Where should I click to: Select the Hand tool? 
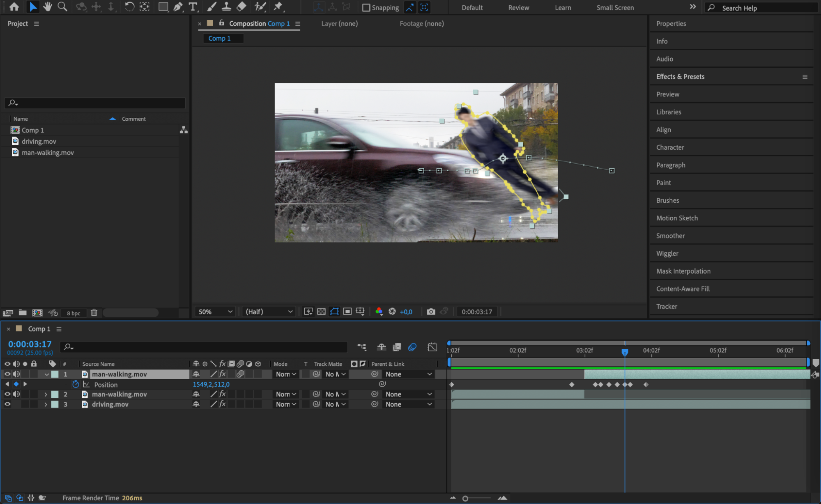coord(48,7)
